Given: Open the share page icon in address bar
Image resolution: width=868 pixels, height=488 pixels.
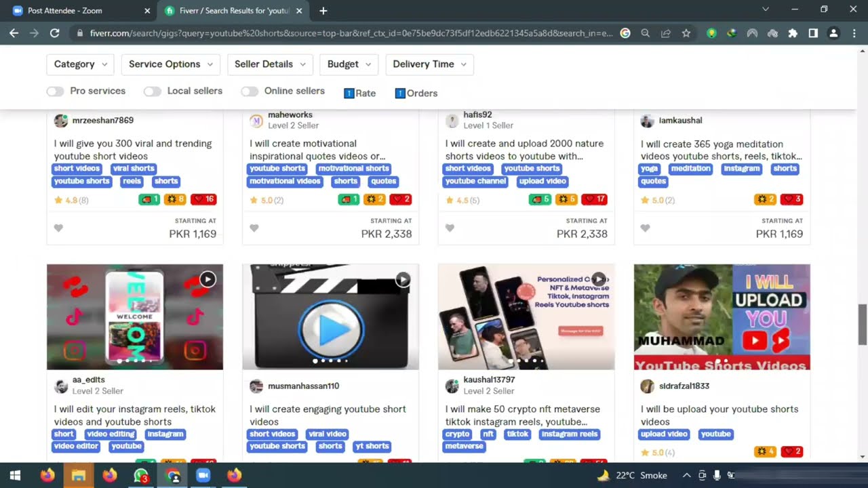Looking at the screenshot, I should click(x=666, y=33).
